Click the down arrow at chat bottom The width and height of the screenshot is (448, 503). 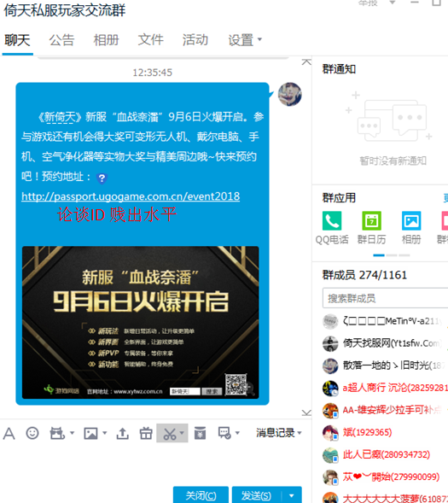[x=306, y=412]
